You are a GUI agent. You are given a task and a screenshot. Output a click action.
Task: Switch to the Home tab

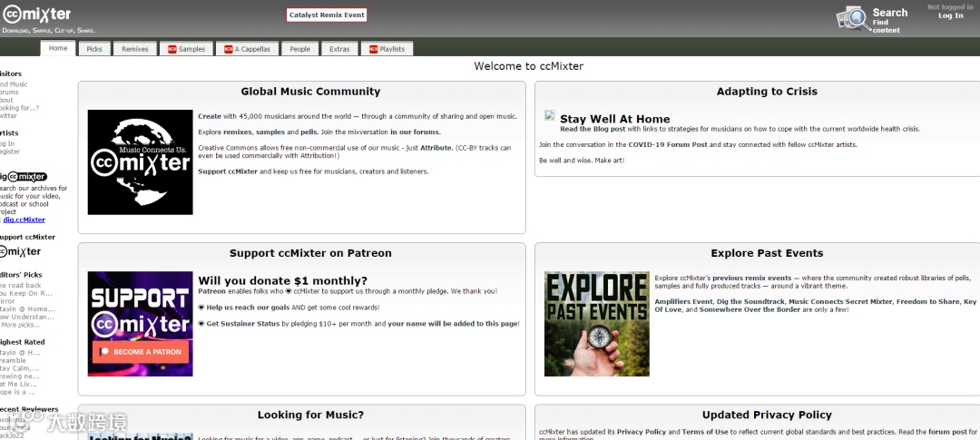point(58,48)
